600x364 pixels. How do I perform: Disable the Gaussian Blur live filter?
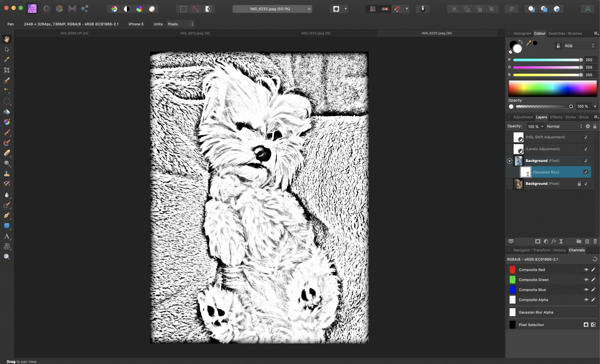click(586, 172)
